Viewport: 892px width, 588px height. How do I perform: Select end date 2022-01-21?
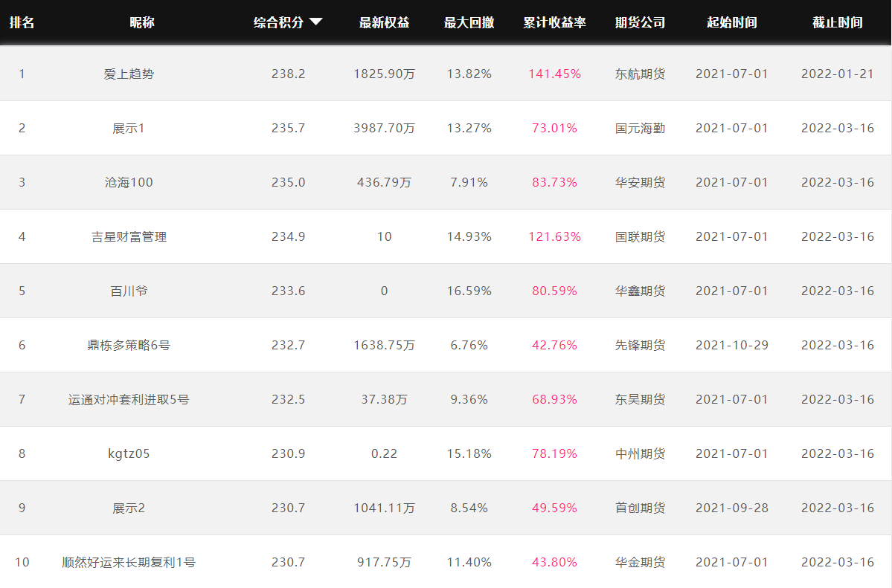pos(838,74)
